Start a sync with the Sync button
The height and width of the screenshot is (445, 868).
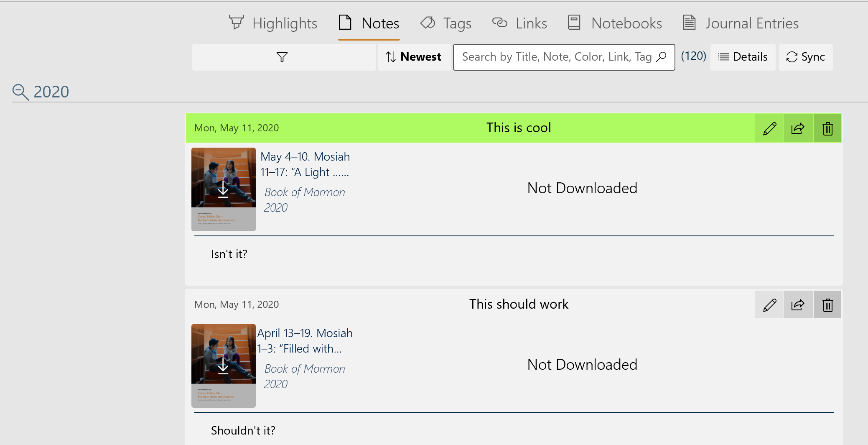pyautogui.click(x=806, y=57)
